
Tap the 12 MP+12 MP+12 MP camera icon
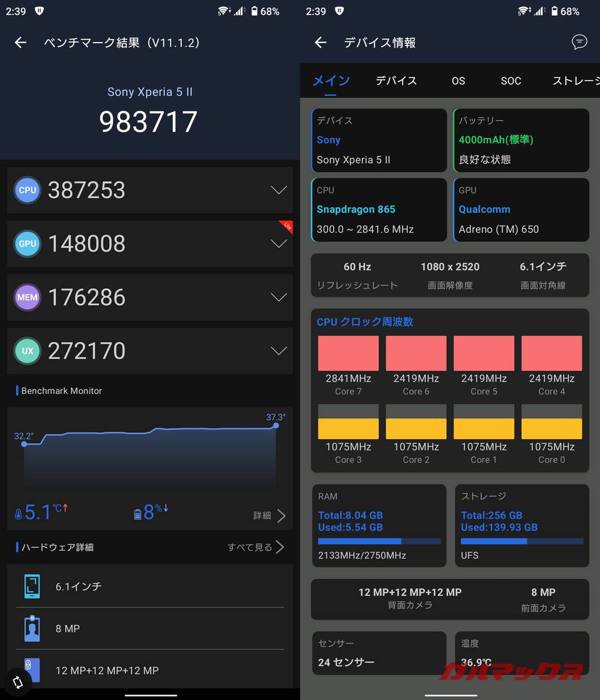point(32,670)
